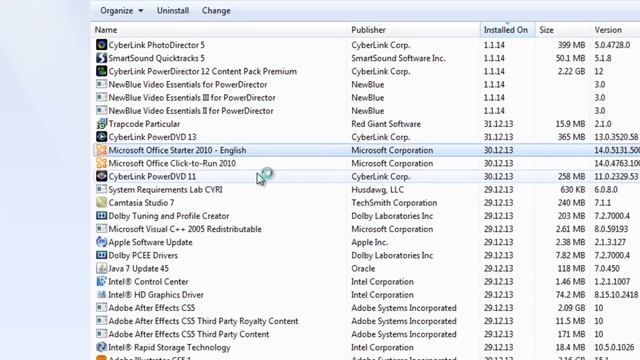
Task: Click the CyberLink PowerDVD 11 icon
Action: (x=101, y=176)
